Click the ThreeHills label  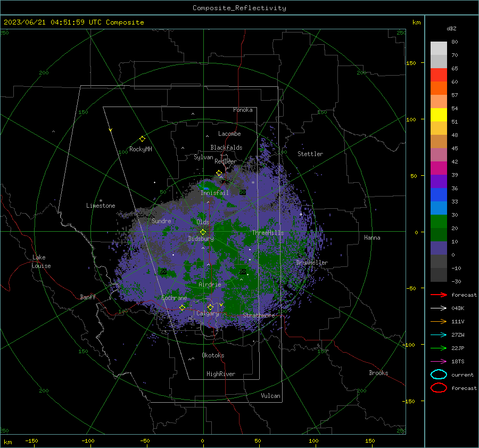[x=268, y=233]
